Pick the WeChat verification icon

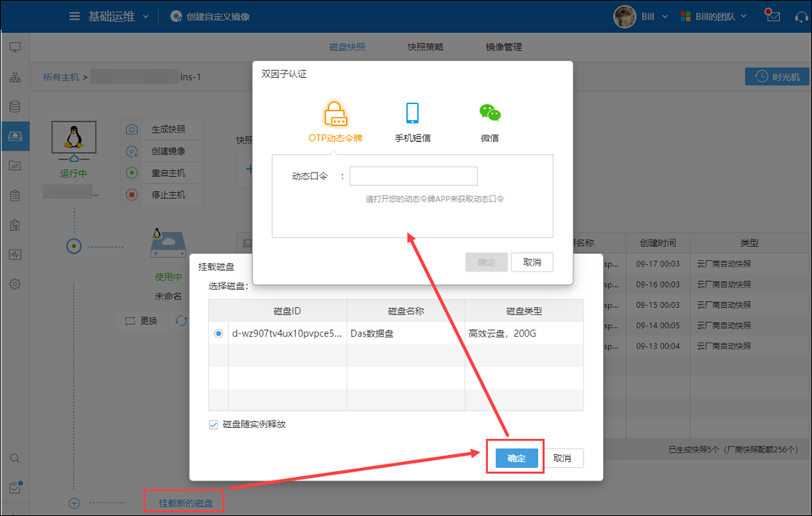[x=490, y=113]
